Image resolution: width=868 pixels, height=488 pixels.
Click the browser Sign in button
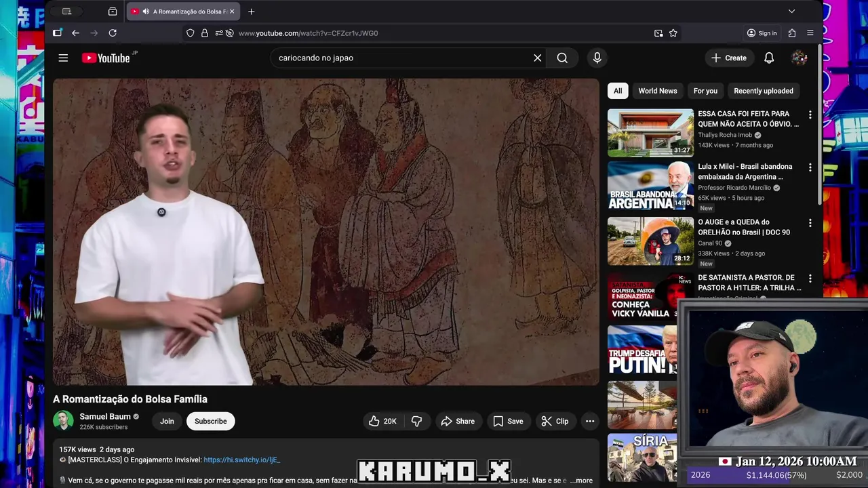click(x=762, y=33)
